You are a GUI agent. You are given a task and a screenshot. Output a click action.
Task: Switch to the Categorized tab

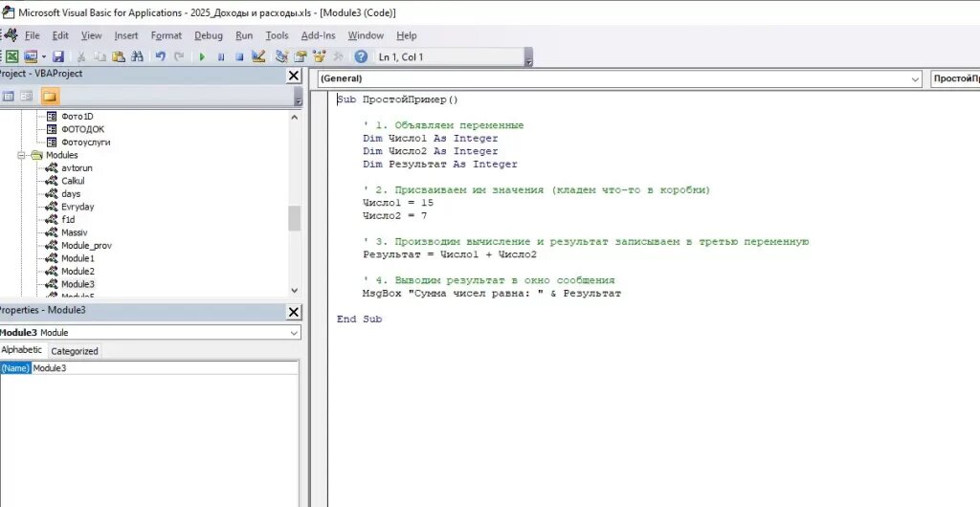[x=75, y=351]
